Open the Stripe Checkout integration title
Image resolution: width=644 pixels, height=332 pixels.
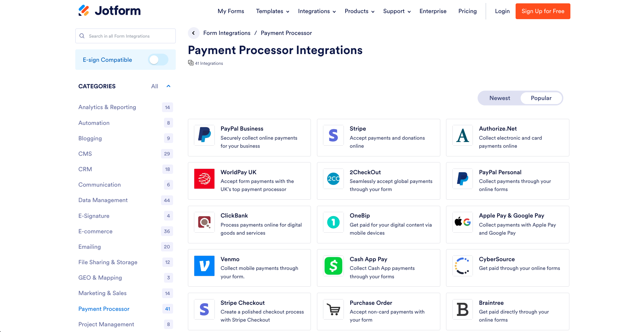coord(243,303)
